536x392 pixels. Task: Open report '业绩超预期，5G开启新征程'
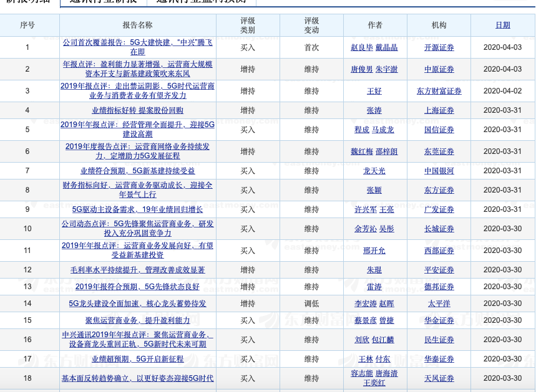click(138, 359)
